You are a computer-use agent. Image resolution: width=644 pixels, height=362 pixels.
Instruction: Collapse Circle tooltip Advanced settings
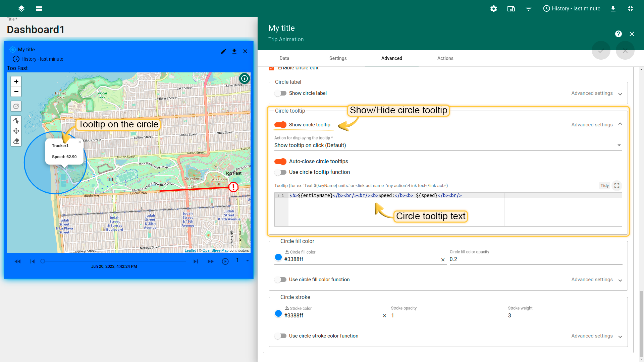(x=597, y=125)
